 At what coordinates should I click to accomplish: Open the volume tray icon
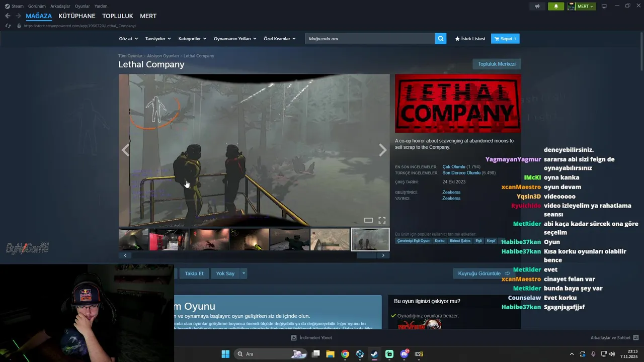pyautogui.click(x=612, y=354)
